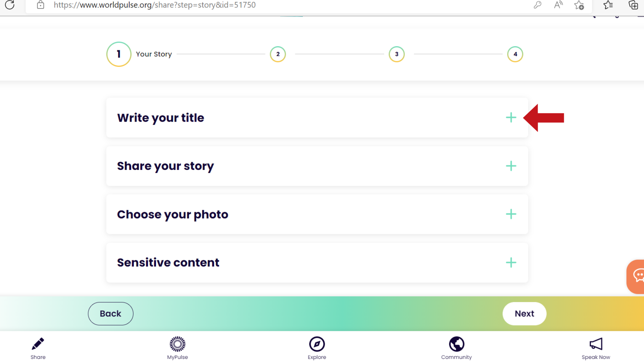Click the browser refresh icon

coord(10,5)
